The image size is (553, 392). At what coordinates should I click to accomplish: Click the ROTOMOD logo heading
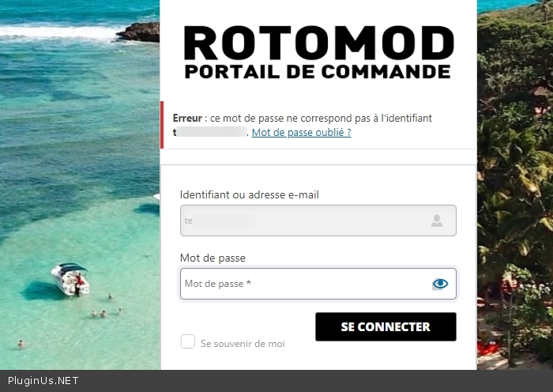point(319,43)
